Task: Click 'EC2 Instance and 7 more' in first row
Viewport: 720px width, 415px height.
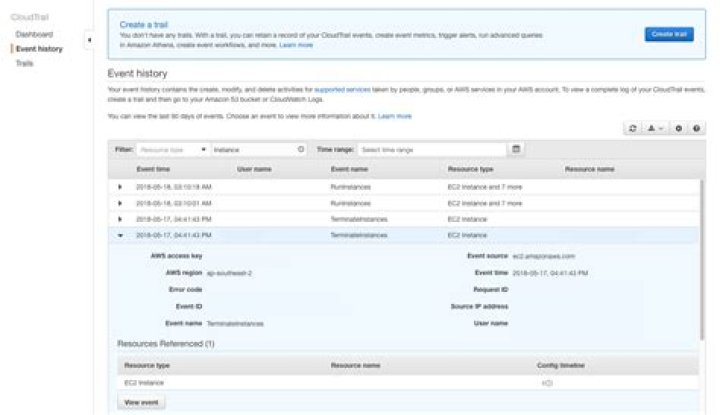Action: (x=484, y=187)
